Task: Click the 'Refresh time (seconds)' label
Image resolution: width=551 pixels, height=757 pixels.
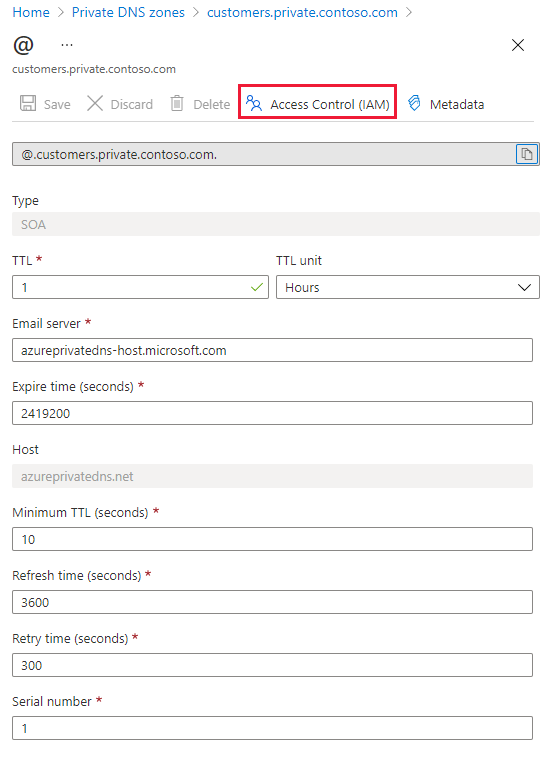Action: [77, 575]
